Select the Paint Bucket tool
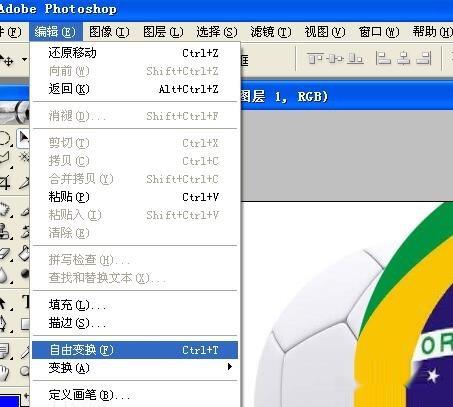The width and height of the screenshot is (453, 407). 24,253
